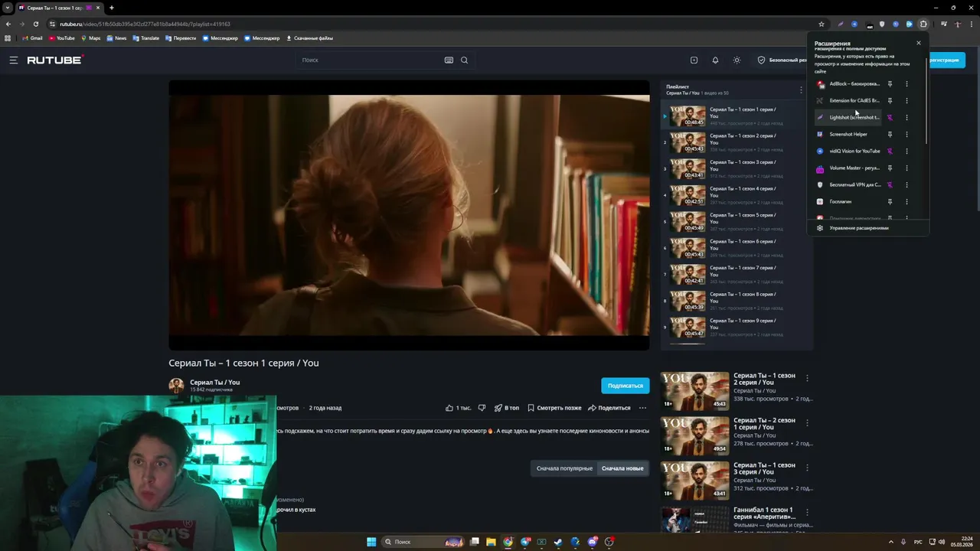Viewport: 980px width, 551px height.
Task: Unpin the Бесплатный VPN extension
Action: [890, 185]
